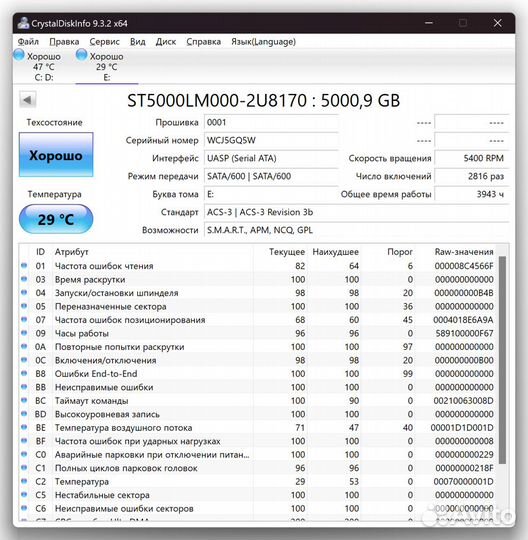Viewport: 528px width, 540px height.
Task: Click status dot for Неисправимые ошибки секторов
Action: [x=24, y=508]
